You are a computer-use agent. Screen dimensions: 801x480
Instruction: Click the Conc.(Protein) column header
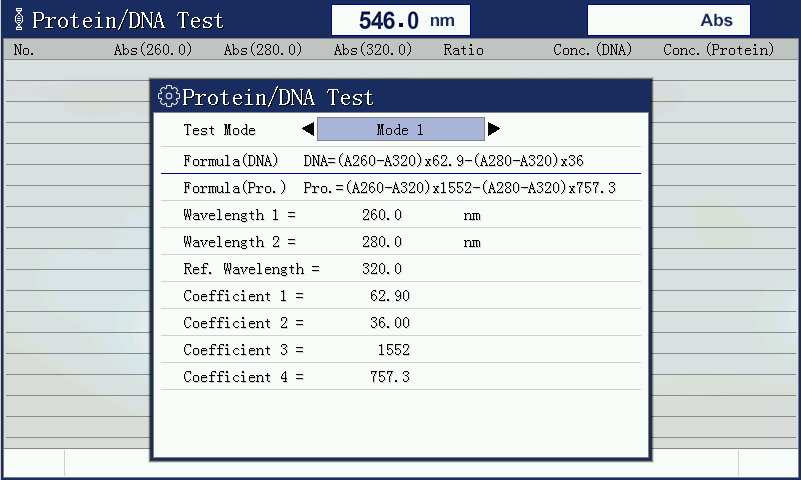pos(718,50)
